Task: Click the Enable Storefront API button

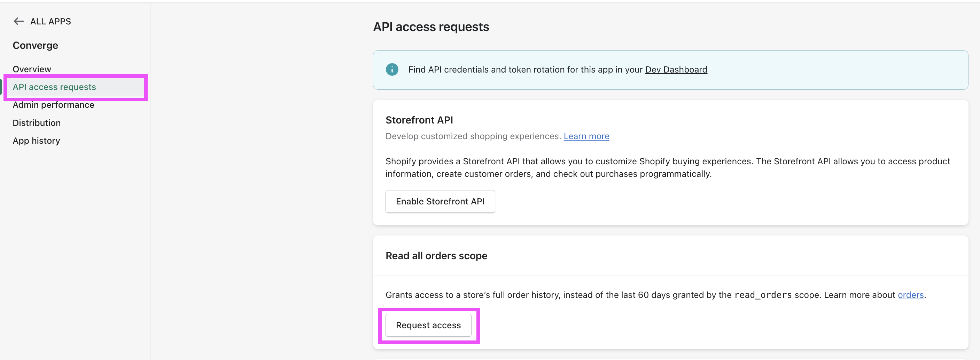Action: click(440, 202)
